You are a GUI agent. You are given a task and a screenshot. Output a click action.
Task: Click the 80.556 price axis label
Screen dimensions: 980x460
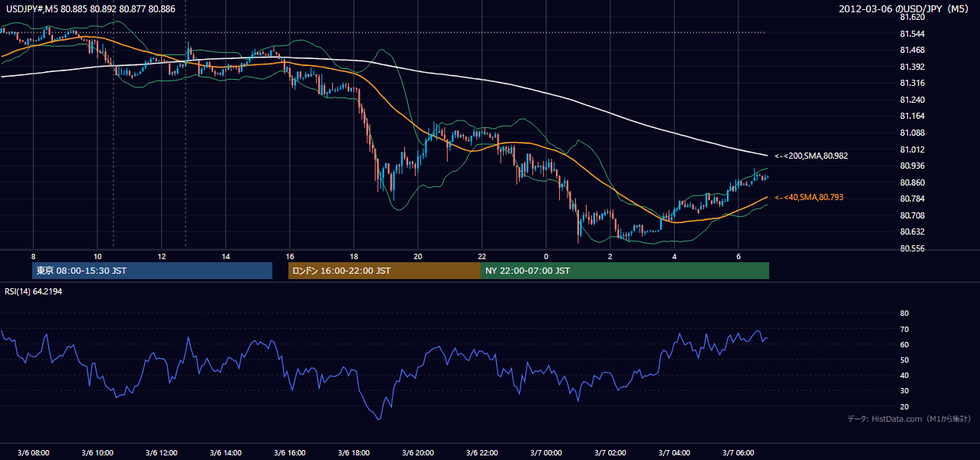[x=911, y=248]
